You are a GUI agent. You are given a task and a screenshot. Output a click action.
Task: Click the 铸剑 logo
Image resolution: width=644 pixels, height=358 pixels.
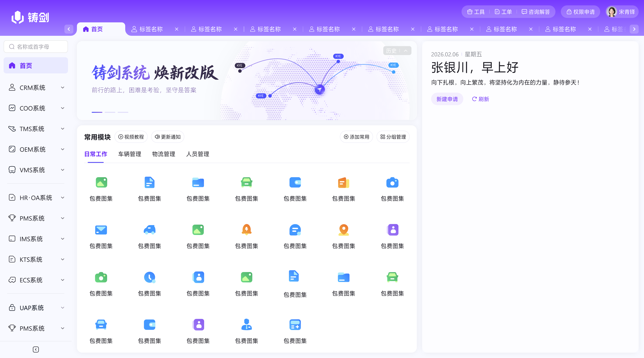tap(30, 17)
